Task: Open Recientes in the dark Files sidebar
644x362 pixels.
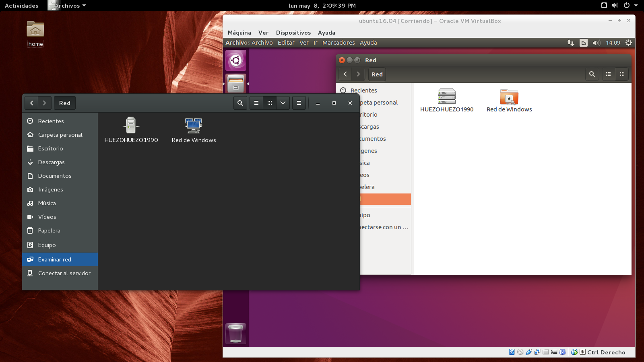Action: [x=60, y=121]
